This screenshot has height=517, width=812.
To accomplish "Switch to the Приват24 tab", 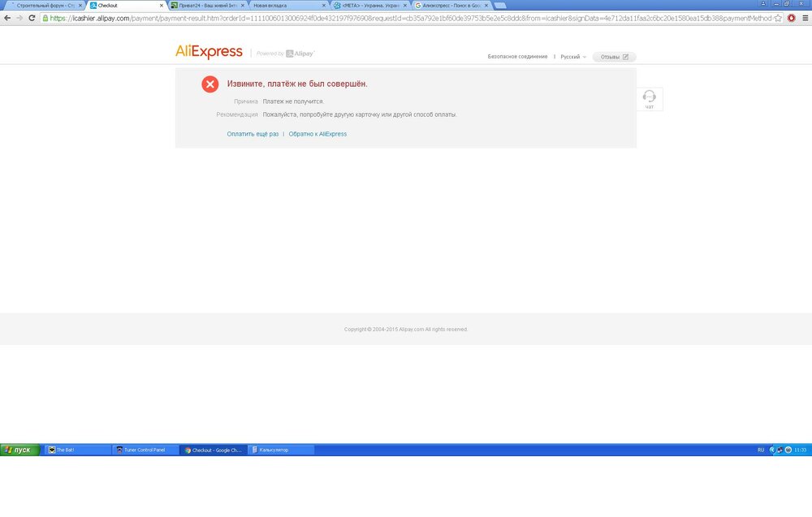I will pyautogui.click(x=206, y=6).
